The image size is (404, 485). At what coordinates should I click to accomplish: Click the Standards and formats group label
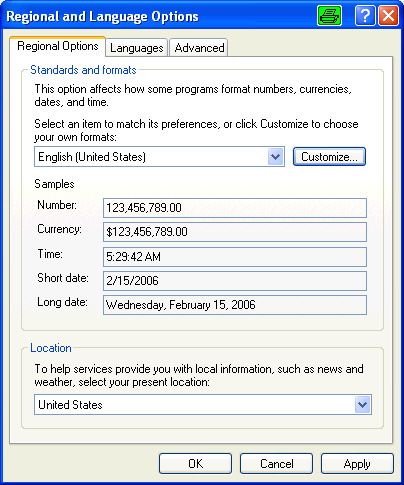coord(83,70)
